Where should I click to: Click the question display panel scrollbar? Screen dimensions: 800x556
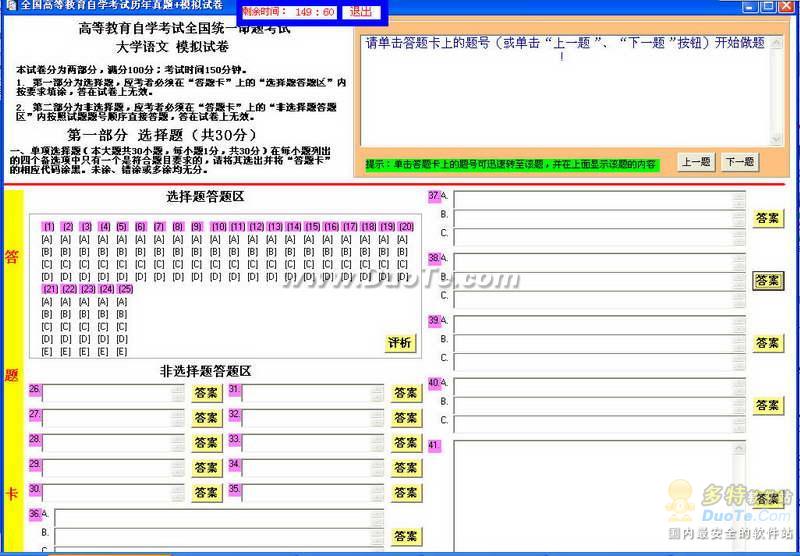[x=776, y=90]
